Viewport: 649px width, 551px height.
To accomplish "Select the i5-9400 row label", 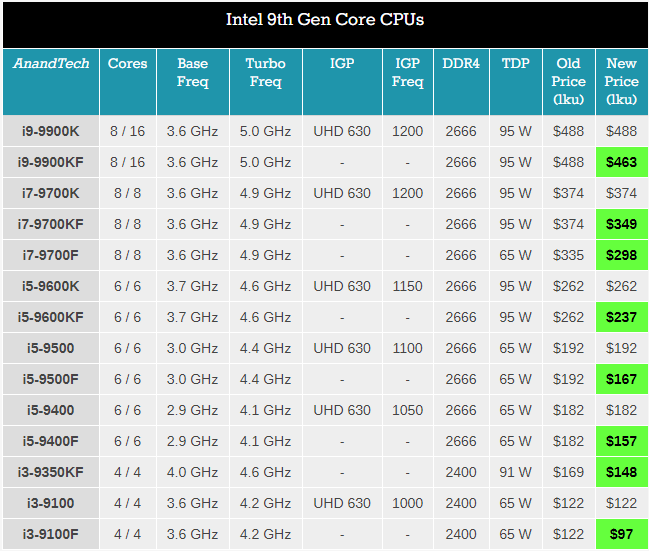I will click(x=50, y=411).
